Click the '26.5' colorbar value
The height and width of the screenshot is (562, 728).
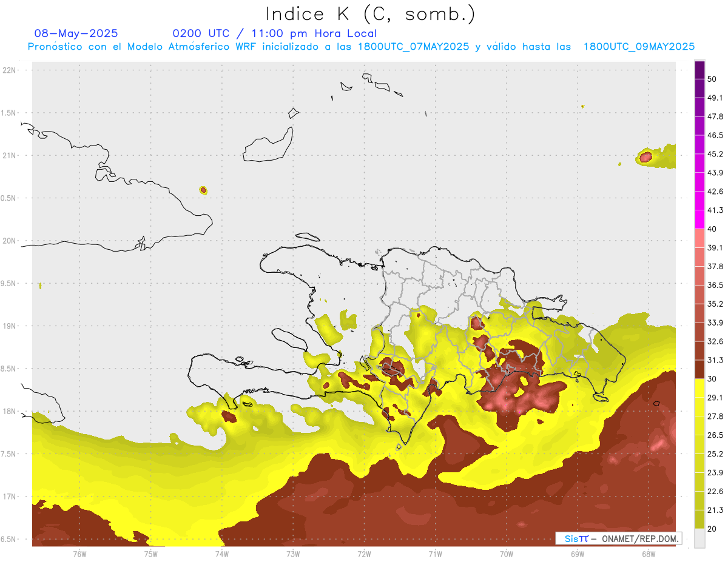715,435
